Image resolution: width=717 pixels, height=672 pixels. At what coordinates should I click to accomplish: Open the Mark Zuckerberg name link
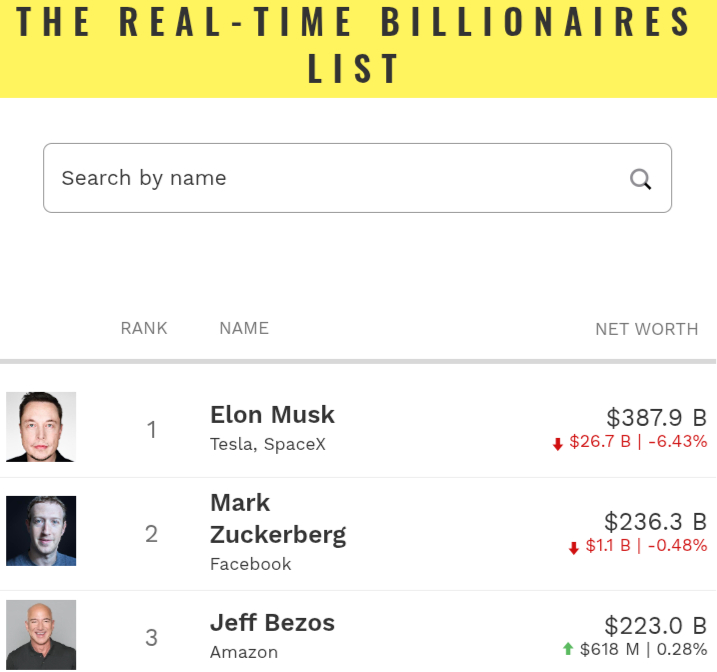(277, 518)
